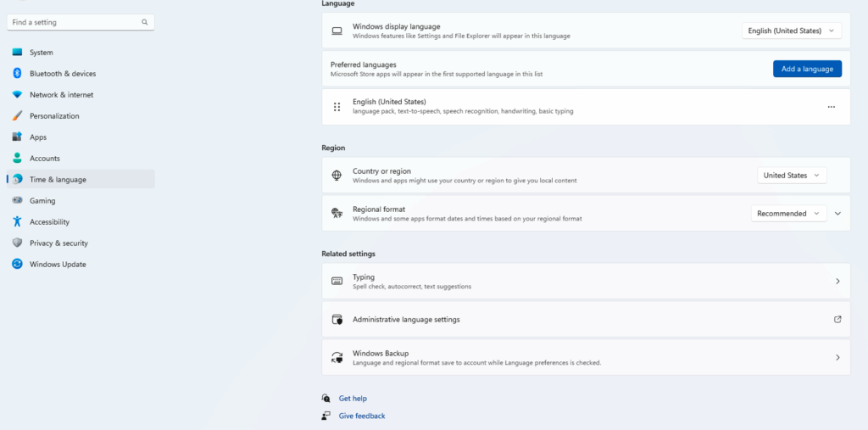The height and width of the screenshot is (430, 868).
Task: Open the Regional format Recommended dropdown
Action: [x=788, y=214]
